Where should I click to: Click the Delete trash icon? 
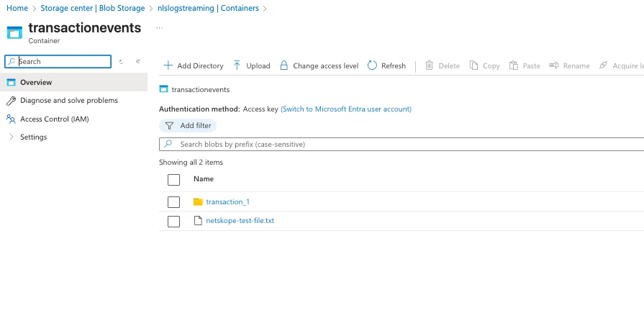pyautogui.click(x=430, y=65)
